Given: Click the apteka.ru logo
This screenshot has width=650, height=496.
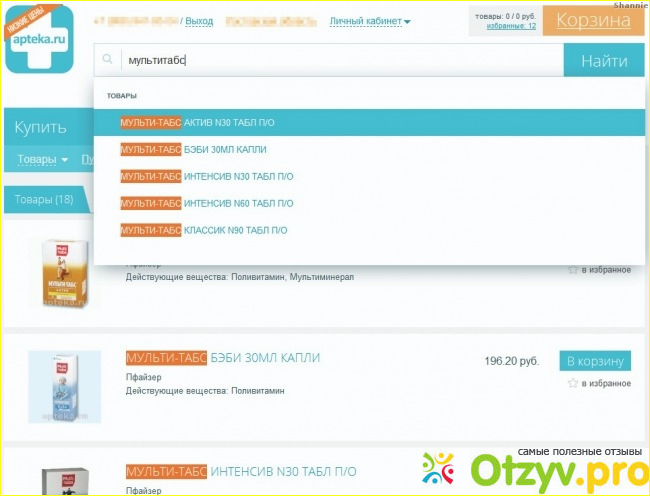Looking at the screenshot, I should coord(38,40).
